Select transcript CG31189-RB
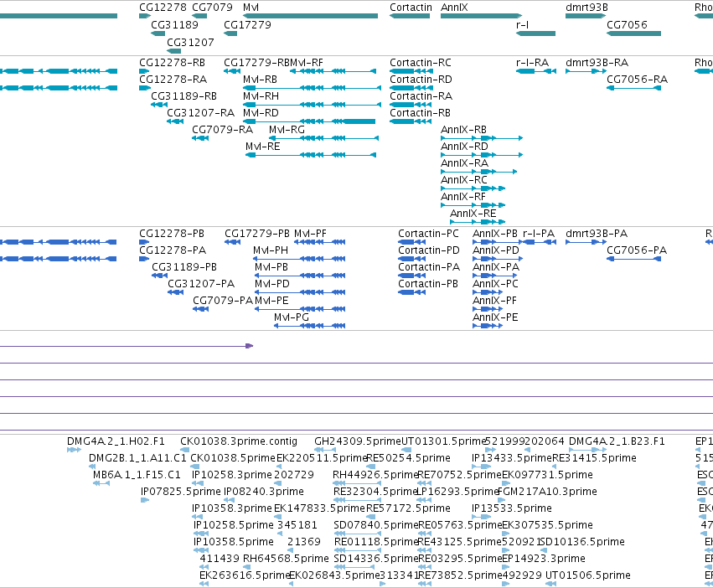 pos(158,105)
